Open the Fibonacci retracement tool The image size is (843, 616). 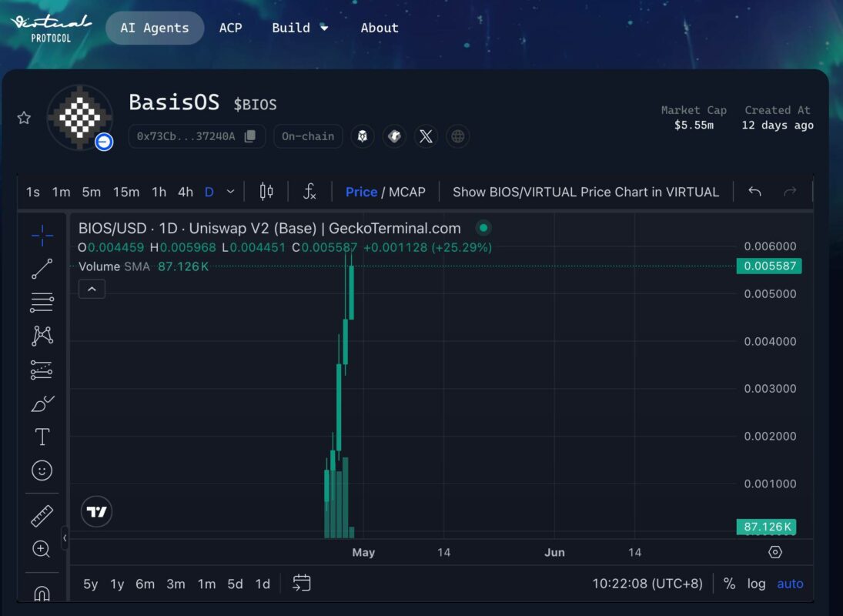point(42,302)
